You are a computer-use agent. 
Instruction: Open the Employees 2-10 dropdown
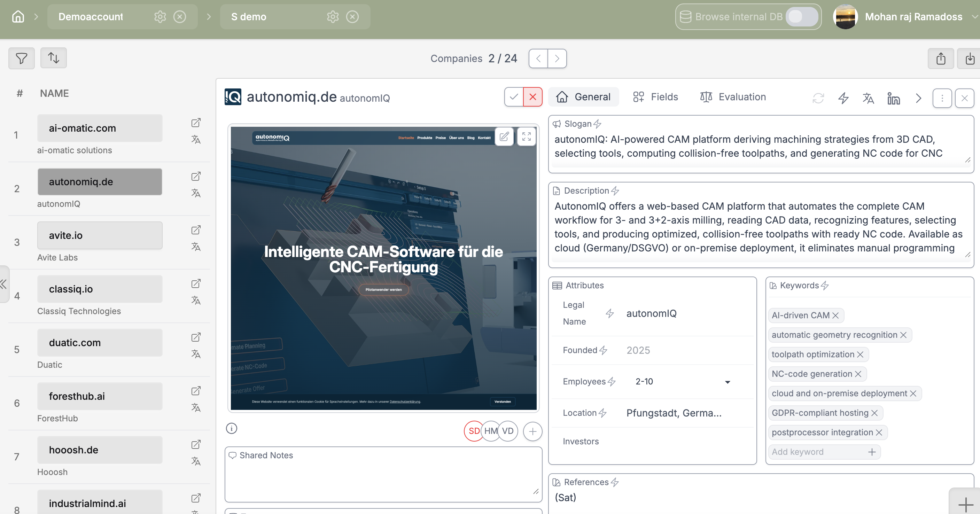[683, 382]
